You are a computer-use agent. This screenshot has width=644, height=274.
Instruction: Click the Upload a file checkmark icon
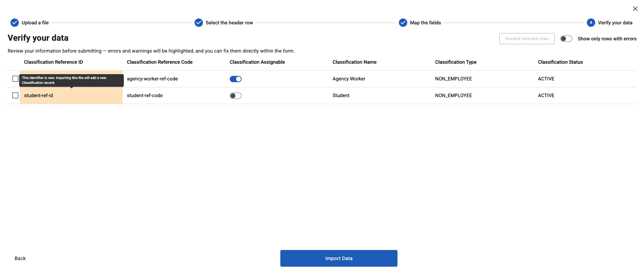[15, 23]
